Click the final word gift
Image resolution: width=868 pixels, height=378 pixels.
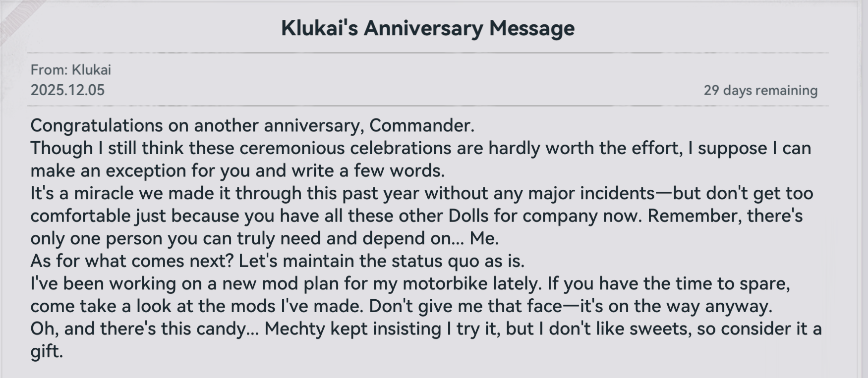point(46,351)
